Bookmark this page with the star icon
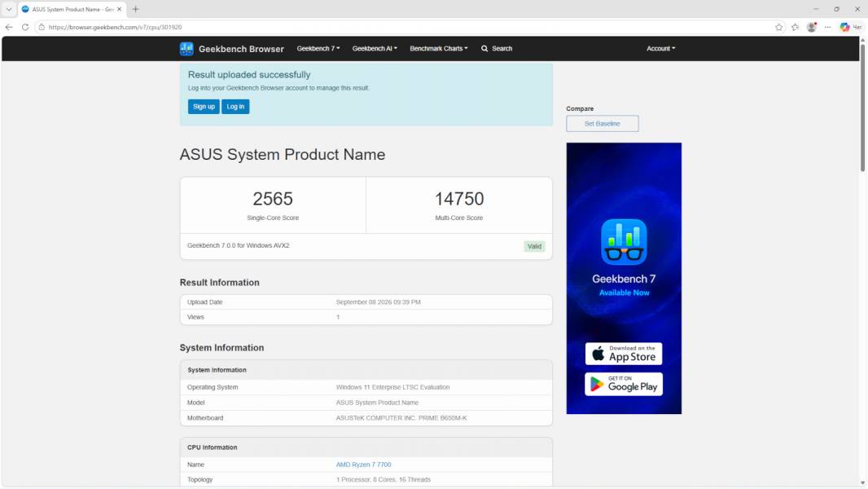 coord(779,27)
